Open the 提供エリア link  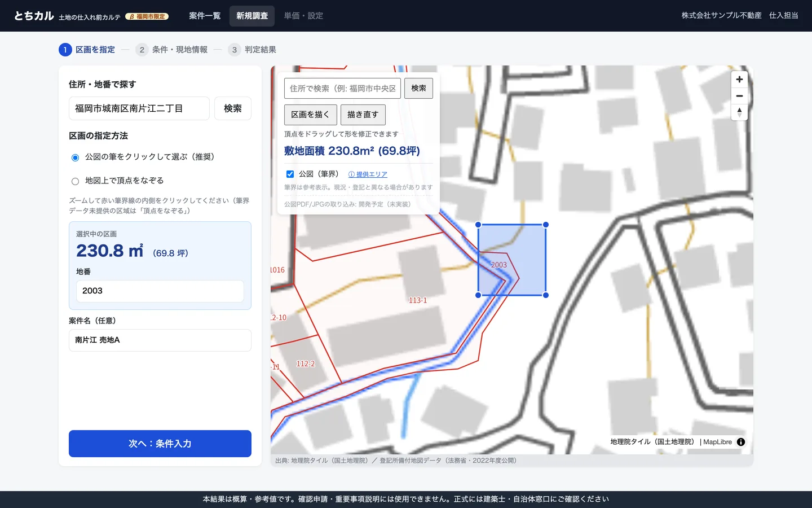[368, 174]
